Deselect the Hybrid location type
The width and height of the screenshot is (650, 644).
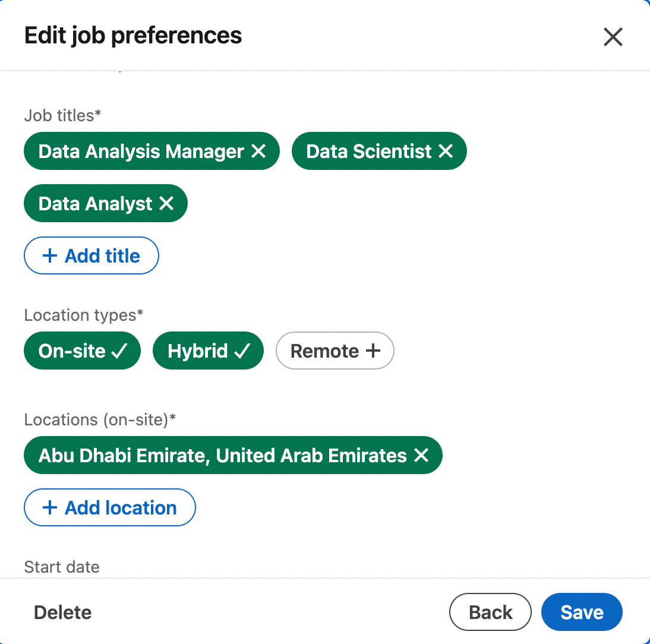coord(208,351)
